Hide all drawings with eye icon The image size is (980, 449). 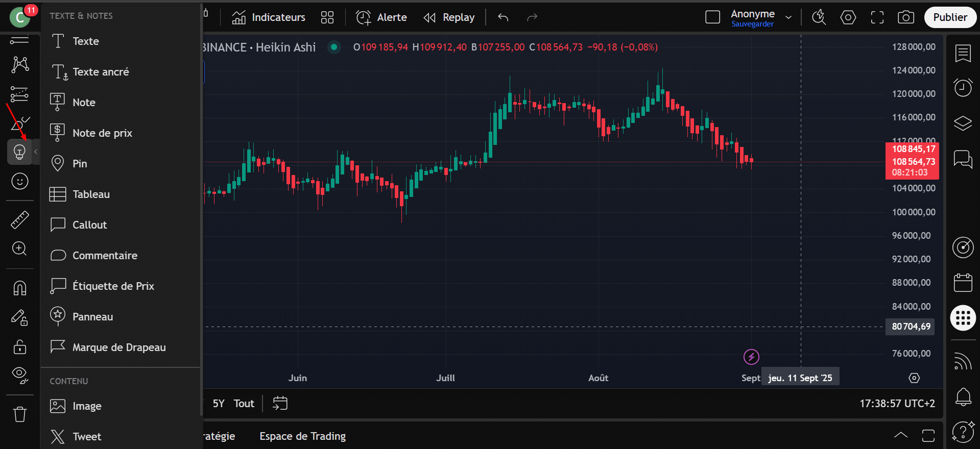point(20,375)
